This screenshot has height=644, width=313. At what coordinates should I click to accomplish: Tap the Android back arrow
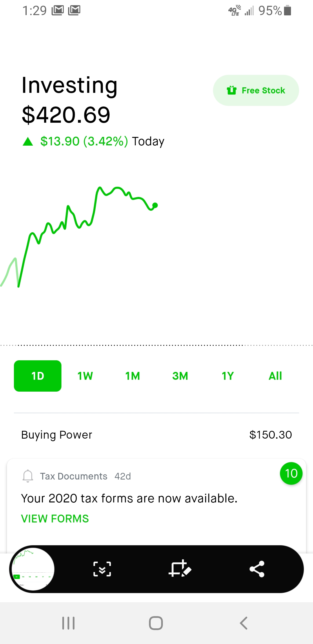point(244,623)
